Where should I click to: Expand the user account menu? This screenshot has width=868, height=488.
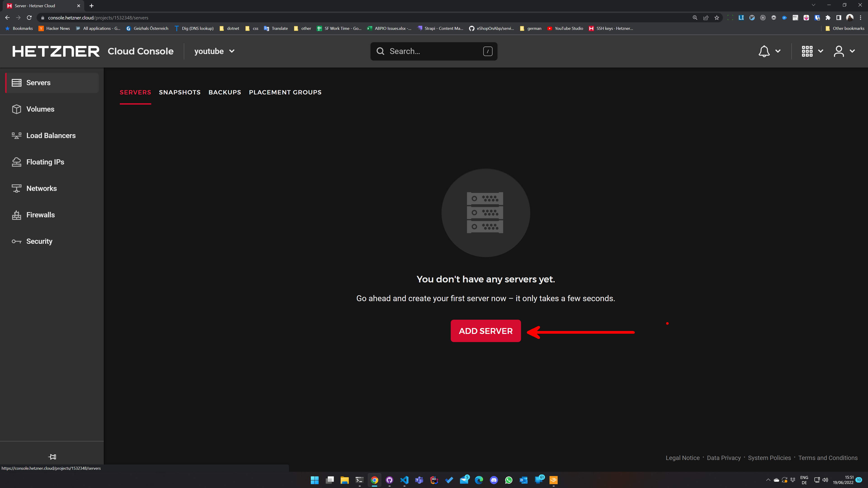(844, 51)
